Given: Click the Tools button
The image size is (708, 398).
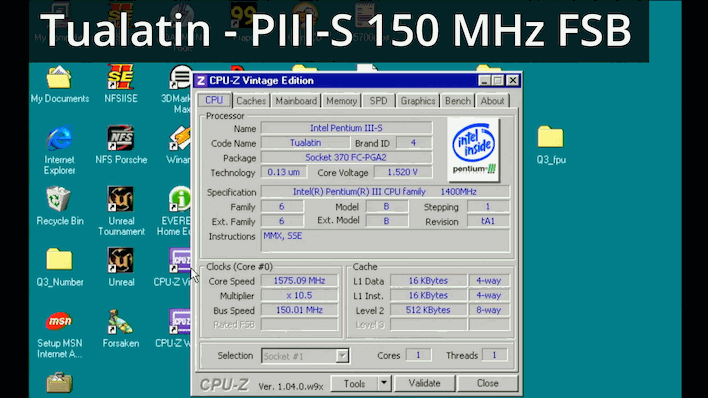Looking at the screenshot, I should [354, 384].
